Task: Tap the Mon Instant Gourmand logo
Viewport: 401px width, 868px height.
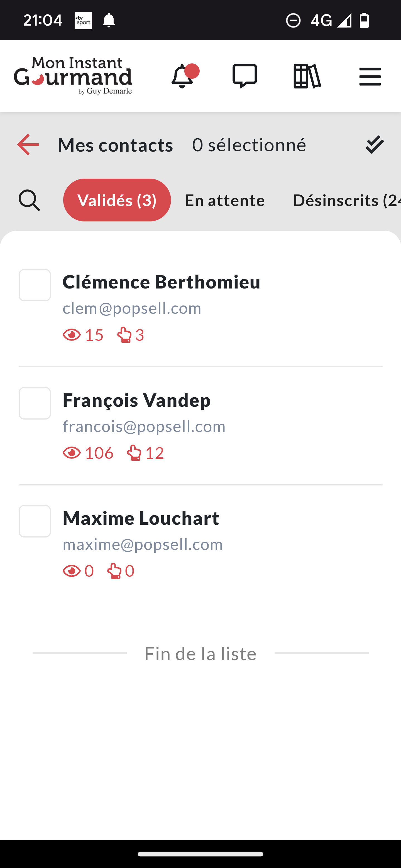Action: (73, 76)
